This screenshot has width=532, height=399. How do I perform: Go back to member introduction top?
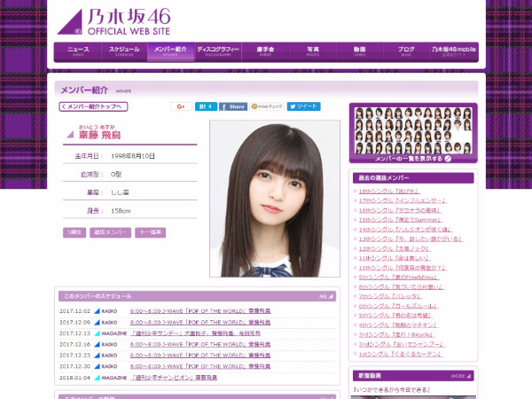click(93, 106)
